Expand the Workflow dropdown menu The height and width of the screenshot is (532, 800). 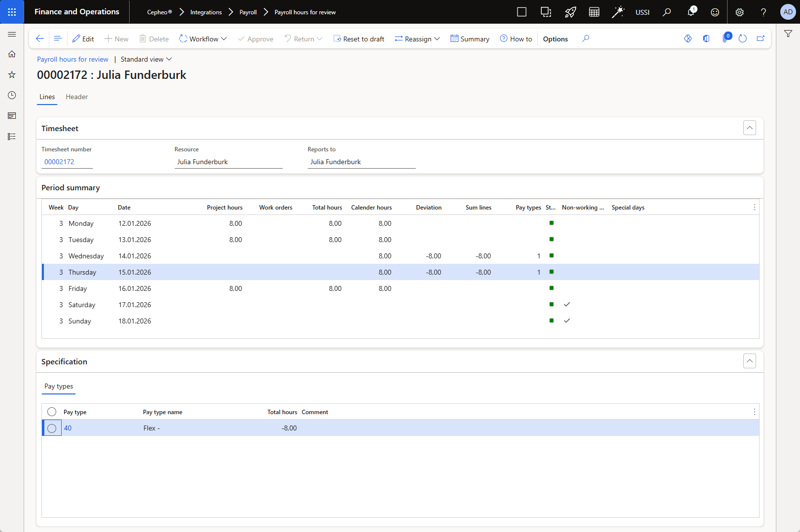(x=203, y=39)
